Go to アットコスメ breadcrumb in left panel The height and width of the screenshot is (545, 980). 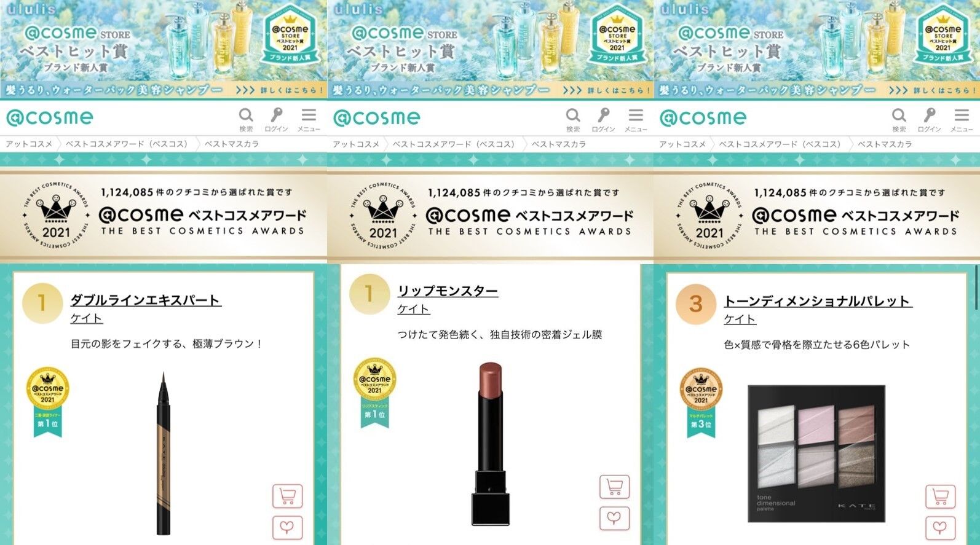coord(29,144)
